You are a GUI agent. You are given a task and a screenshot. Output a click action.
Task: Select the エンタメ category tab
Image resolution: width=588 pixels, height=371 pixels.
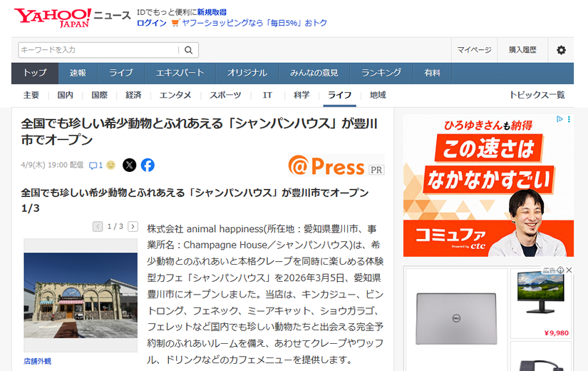point(175,95)
